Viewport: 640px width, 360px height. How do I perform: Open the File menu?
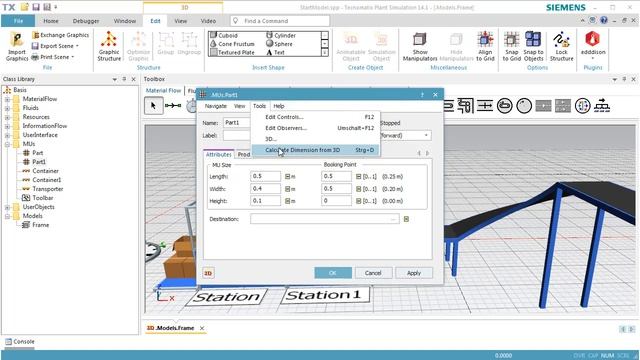[x=18, y=21]
